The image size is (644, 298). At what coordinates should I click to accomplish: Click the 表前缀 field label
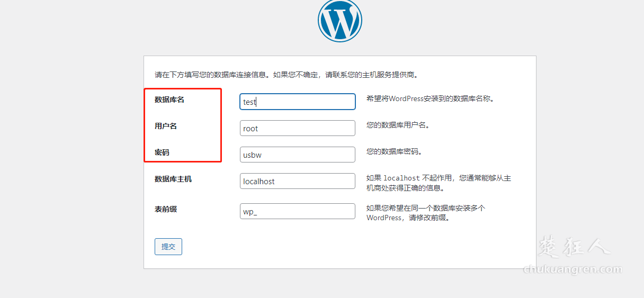click(166, 209)
